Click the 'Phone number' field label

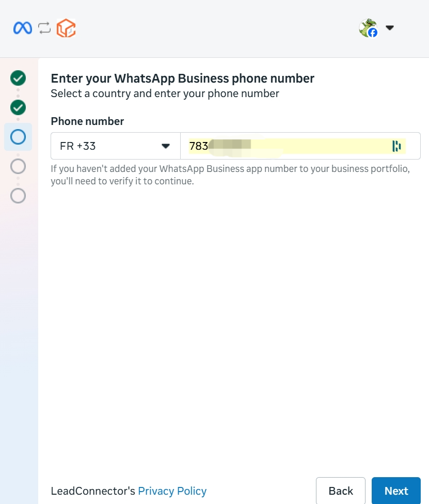87,121
